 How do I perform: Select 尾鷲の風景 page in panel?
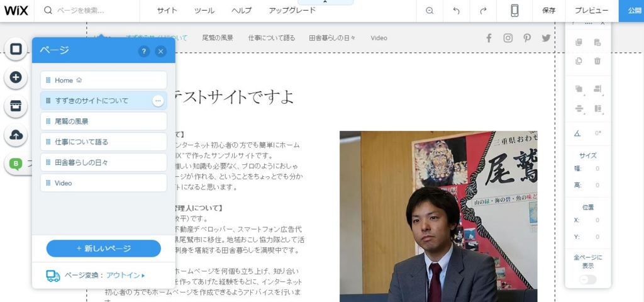click(x=104, y=121)
